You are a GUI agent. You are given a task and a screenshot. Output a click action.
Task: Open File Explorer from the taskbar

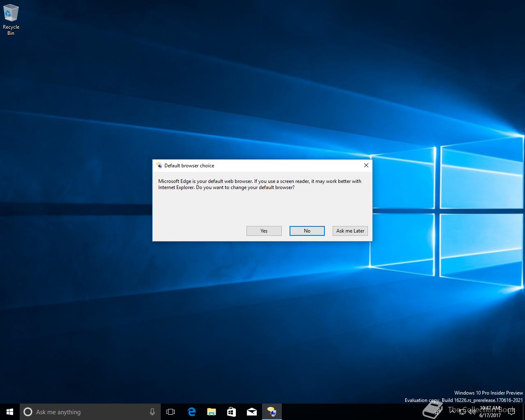211,412
